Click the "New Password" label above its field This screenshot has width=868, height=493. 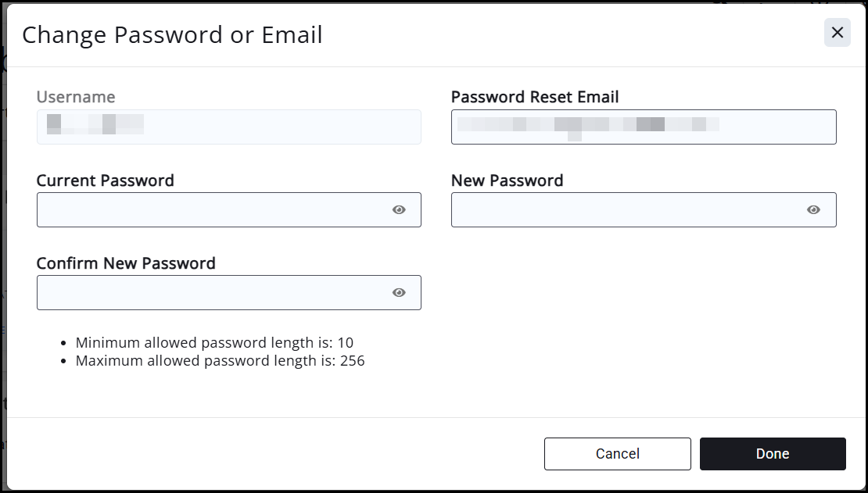click(x=508, y=180)
